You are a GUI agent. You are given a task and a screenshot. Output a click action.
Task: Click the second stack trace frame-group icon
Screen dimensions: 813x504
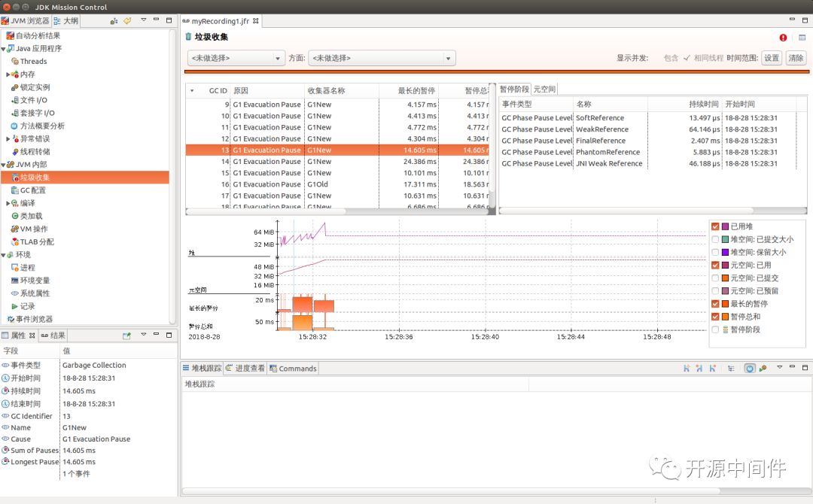coord(699,369)
